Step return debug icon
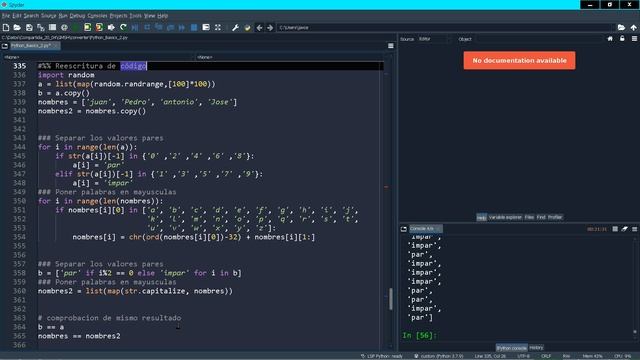This screenshot has width=640, height=360. pyautogui.click(x=171, y=27)
